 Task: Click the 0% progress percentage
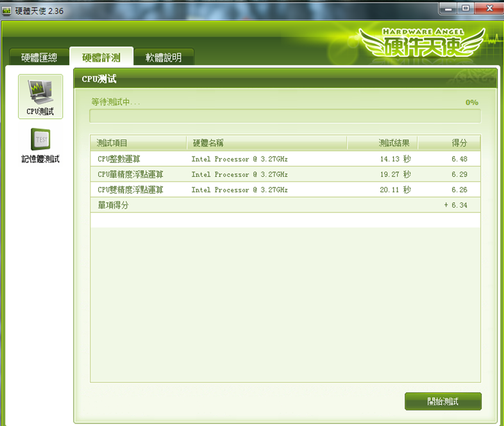pyautogui.click(x=472, y=102)
